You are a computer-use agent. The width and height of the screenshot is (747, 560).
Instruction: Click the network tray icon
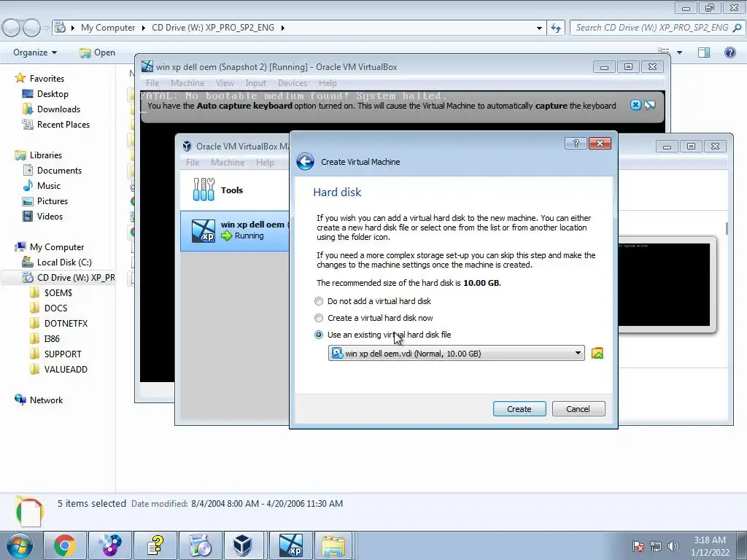pyautogui.click(x=656, y=545)
